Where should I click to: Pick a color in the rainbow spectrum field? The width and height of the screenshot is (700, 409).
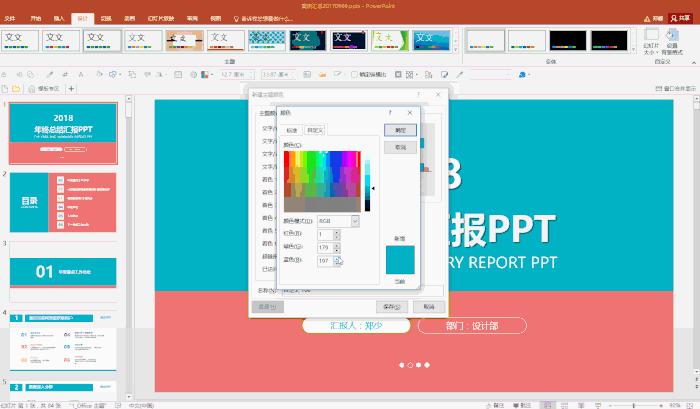(x=322, y=181)
